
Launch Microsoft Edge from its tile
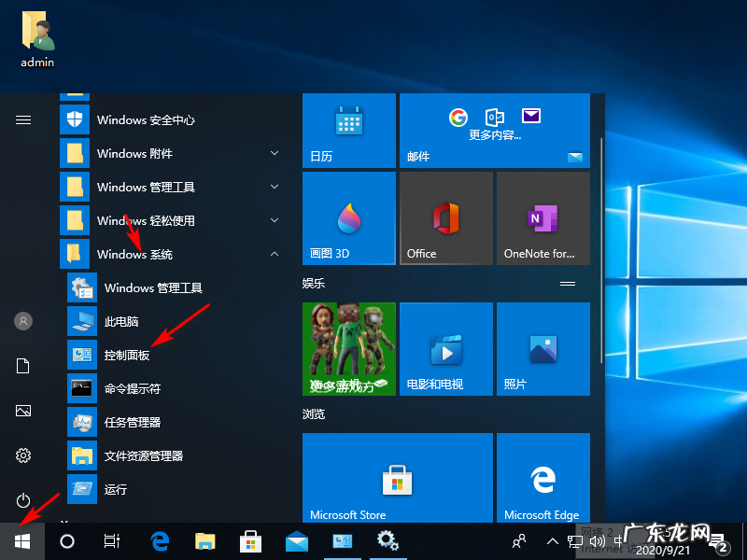coord(543,478)
